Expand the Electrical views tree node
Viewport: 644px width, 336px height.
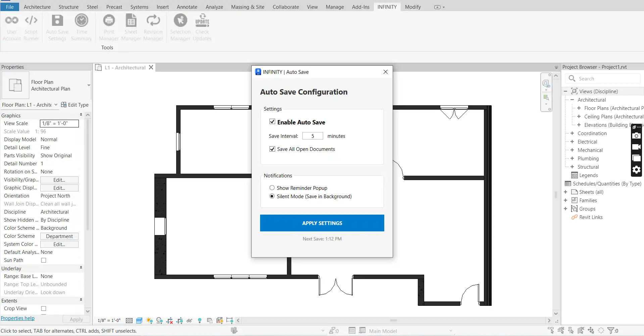click(572, 142)
